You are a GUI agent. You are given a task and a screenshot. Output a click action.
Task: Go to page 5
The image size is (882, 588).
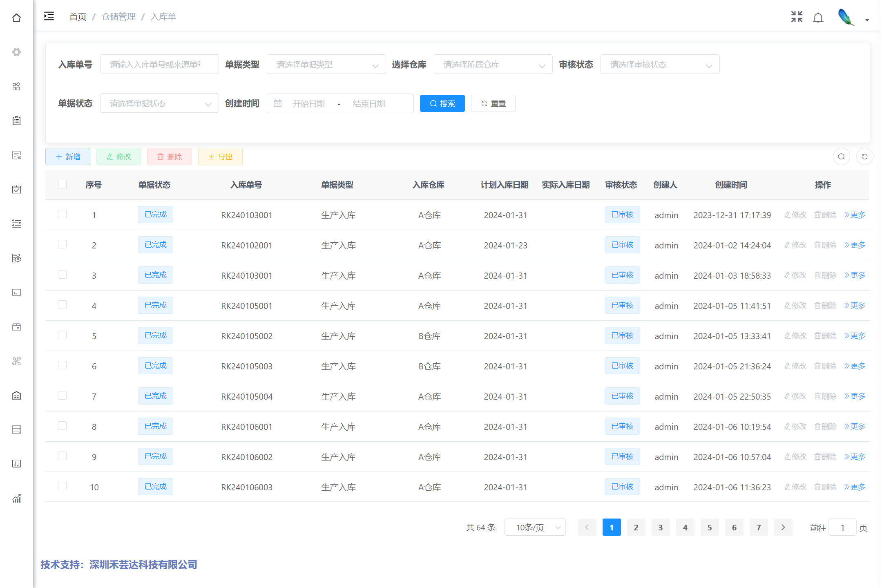[710, 527]
